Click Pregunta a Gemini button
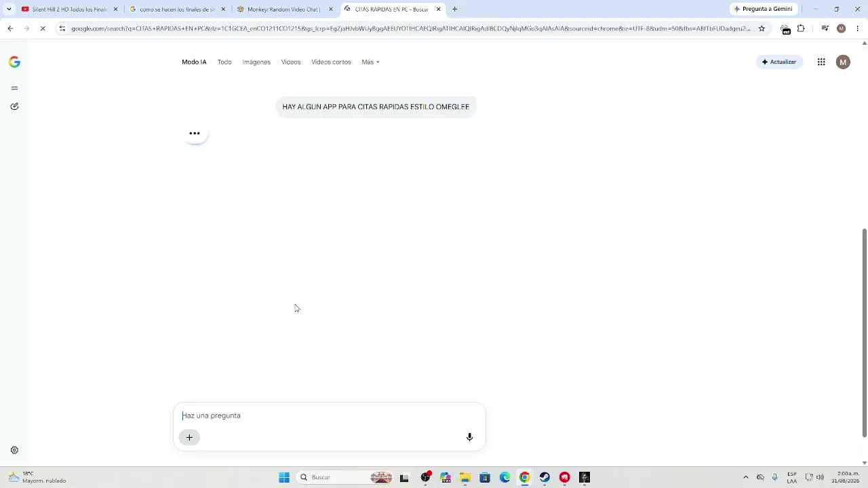868x488 pixels. point(763,9)
